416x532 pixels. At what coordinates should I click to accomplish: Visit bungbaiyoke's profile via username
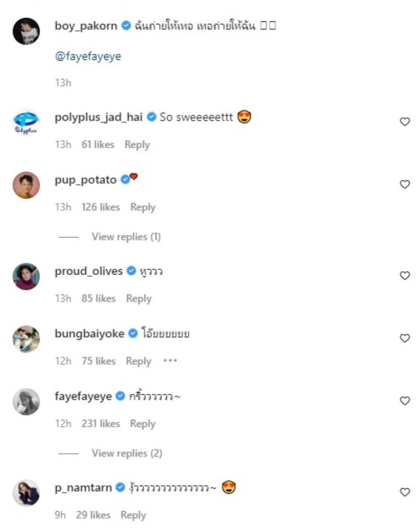(x=89, y=334)
